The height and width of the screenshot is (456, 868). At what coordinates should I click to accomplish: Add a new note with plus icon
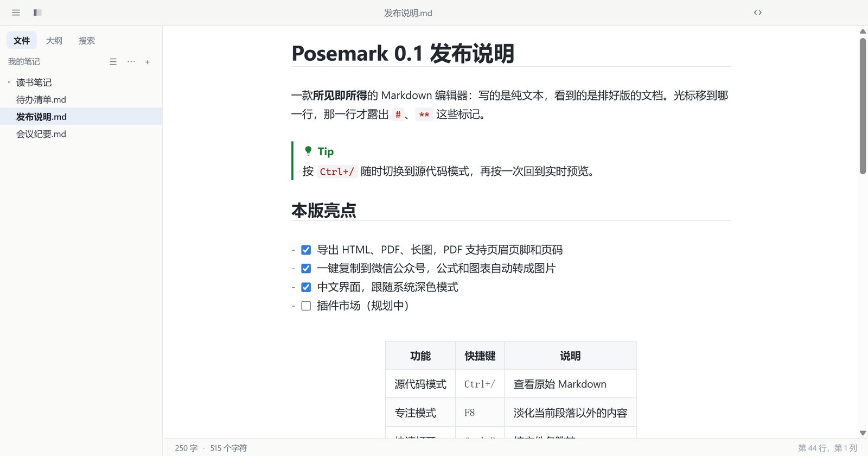(x=148, y=62)
